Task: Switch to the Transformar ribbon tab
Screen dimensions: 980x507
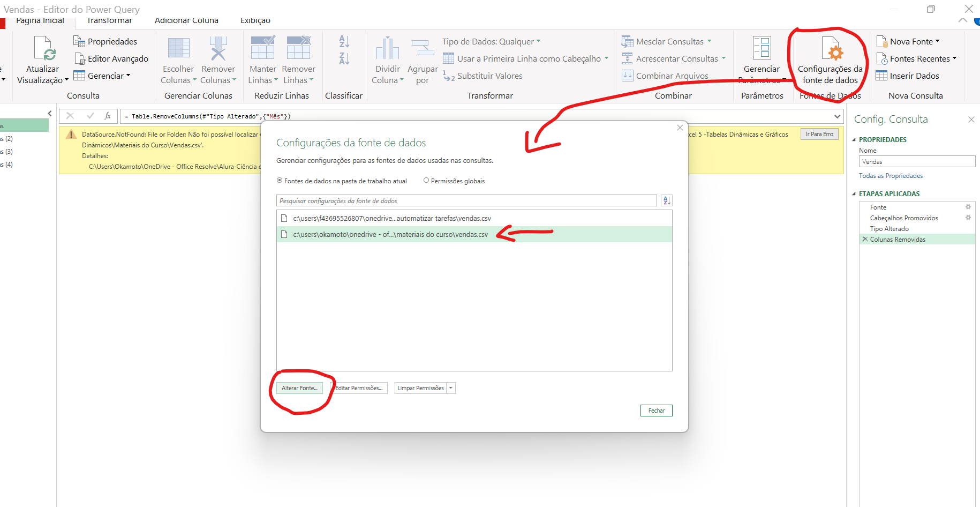Action: pos(110,21)
